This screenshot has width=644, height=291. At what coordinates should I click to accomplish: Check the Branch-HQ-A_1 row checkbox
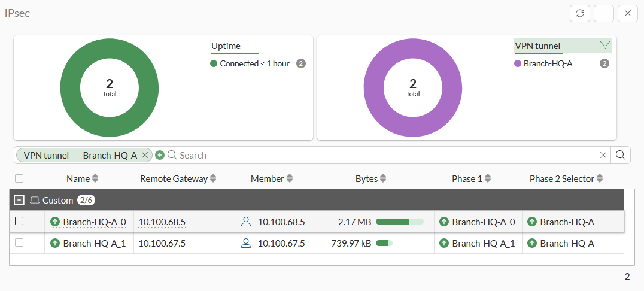19,243
